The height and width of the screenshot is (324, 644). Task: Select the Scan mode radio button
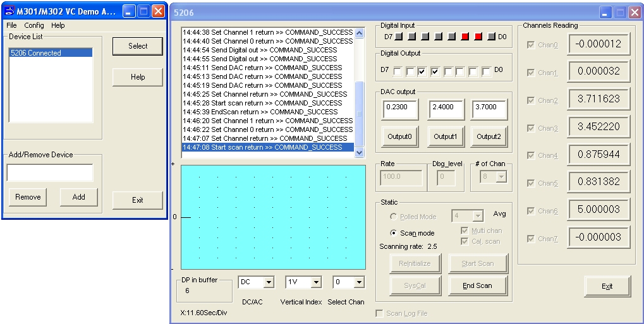[x=393, y=233]
